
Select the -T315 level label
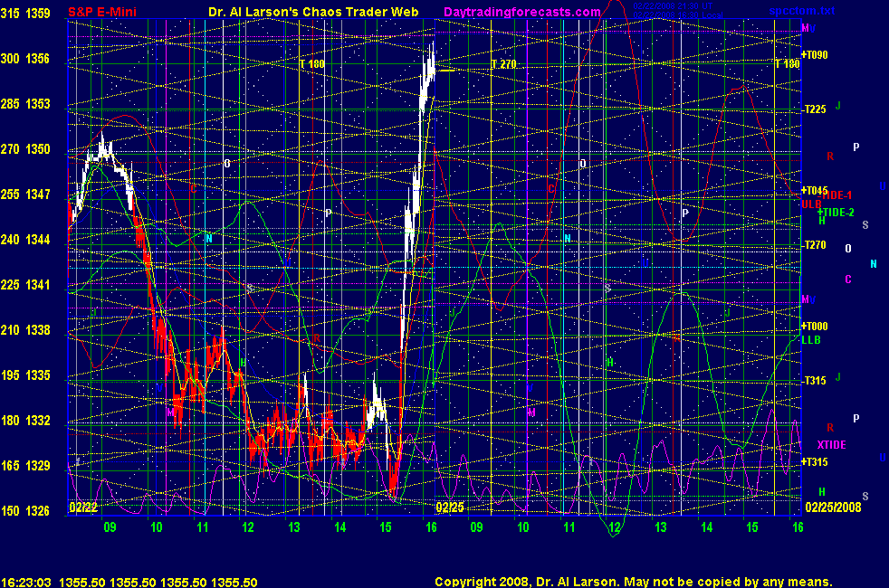815,381
